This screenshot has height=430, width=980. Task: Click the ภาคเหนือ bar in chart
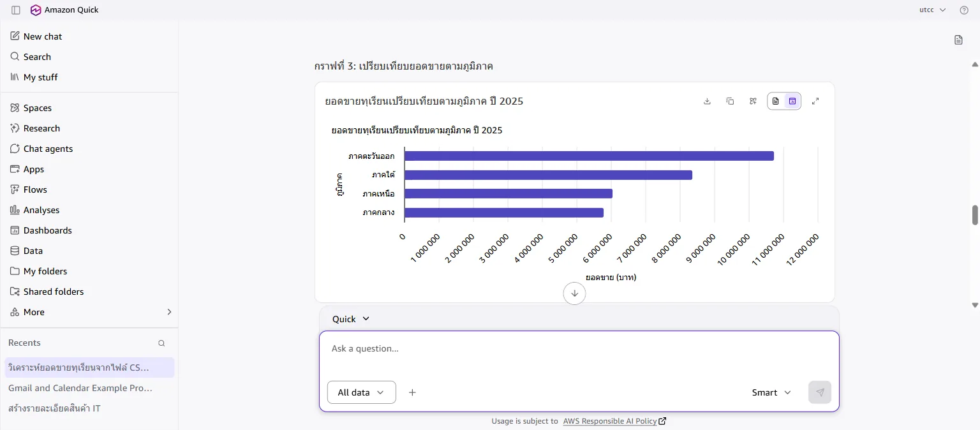(509, 193)
